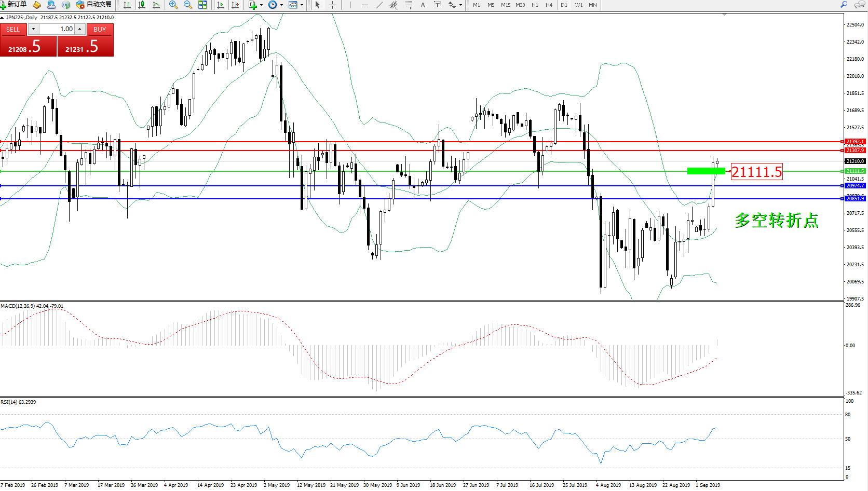Switch to the W1 timeframe
868x491 pixels.
[x=579, y=5]
